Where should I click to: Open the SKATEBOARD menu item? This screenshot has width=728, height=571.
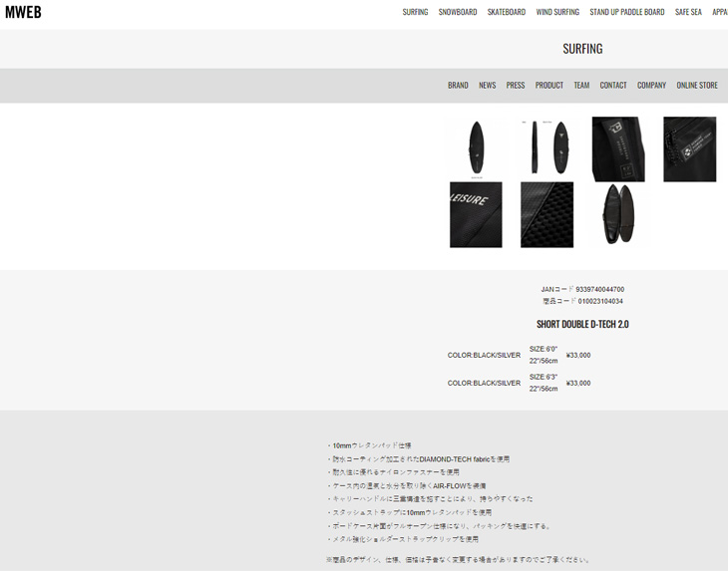click(507, 12)
